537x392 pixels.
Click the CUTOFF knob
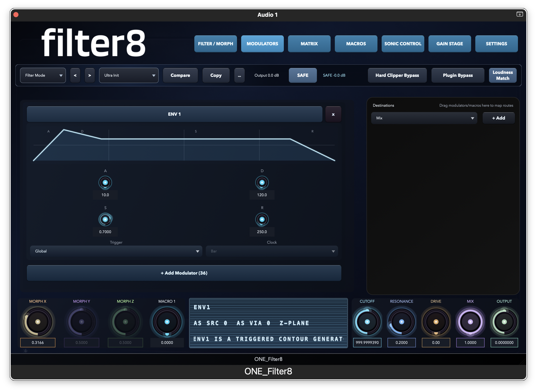(x=367, y=322)
